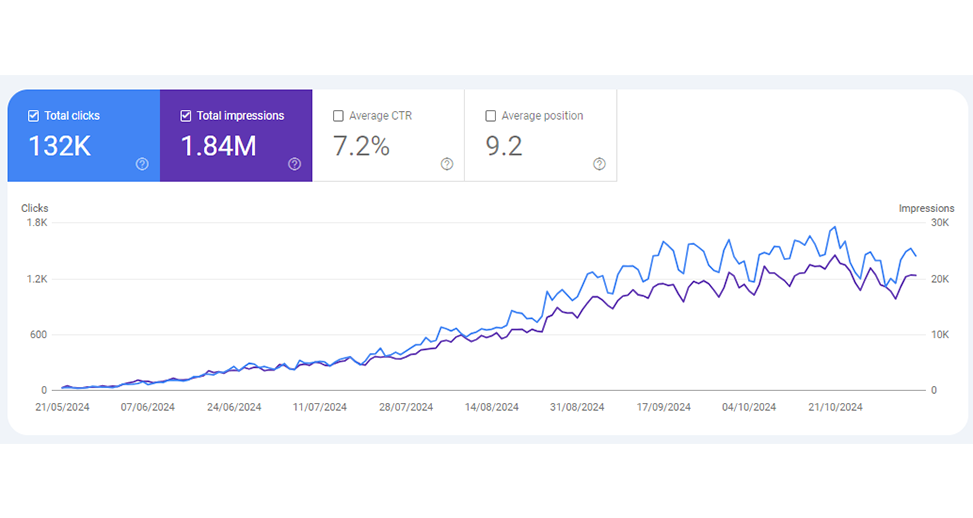The height and width of the screenshot is (518, 973).
Task: Enable the Average CTR checkbox
Action: click(338, 116)
